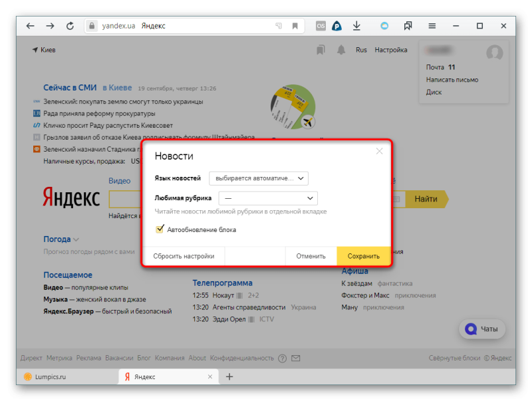This screenshot has width=532, height=401.
Task: Click the Сейчас в СМИ heading
Action: (x=70, y=88)
